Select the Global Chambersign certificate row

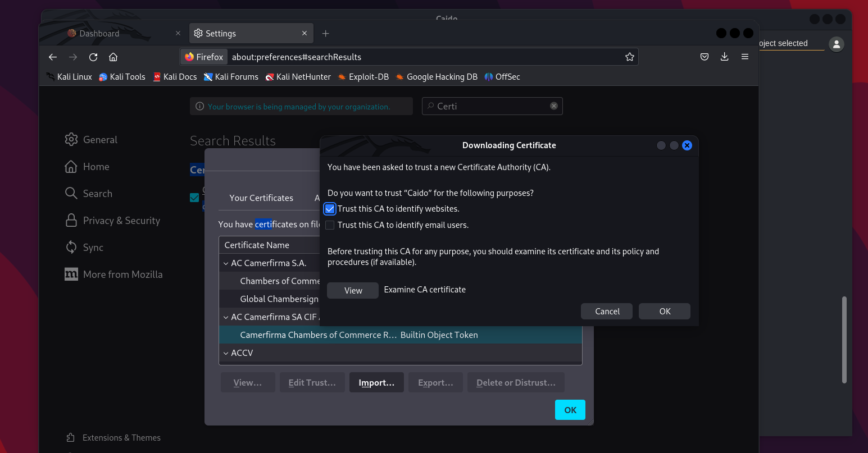pos(270,299)
